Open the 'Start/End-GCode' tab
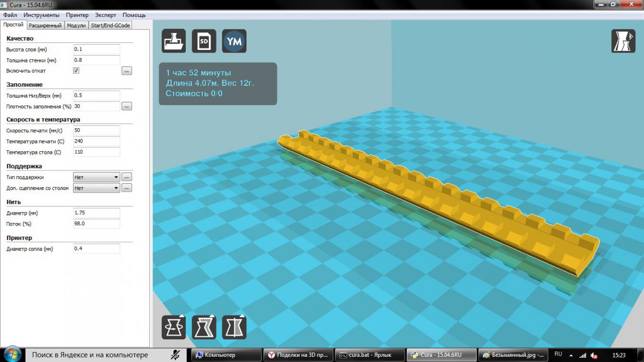644x362 pixels. coord(110,25)
